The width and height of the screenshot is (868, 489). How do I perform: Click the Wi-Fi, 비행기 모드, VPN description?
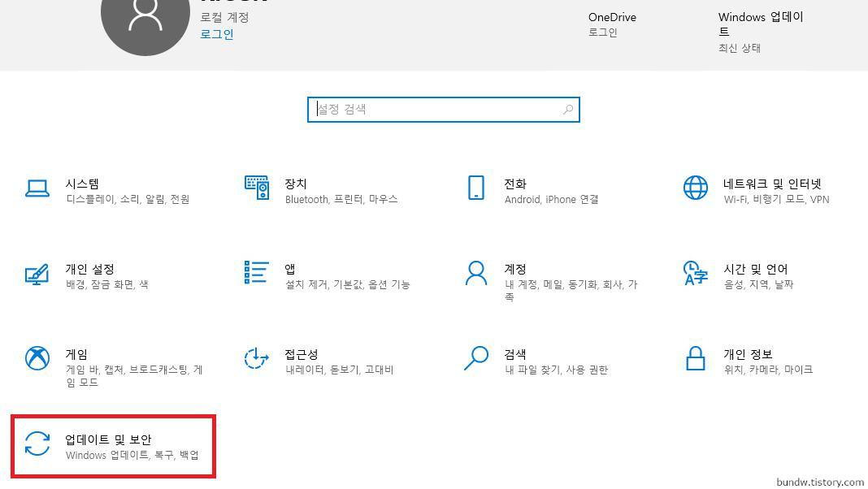[x=777, y=199]
